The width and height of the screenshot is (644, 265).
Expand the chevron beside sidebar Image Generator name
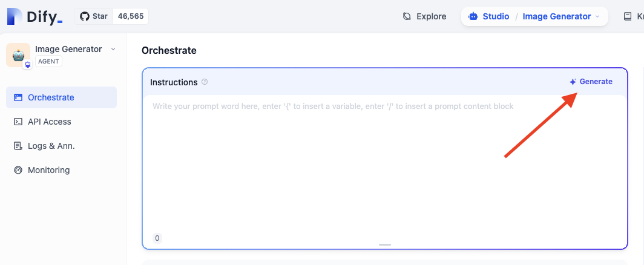[113, 49]
